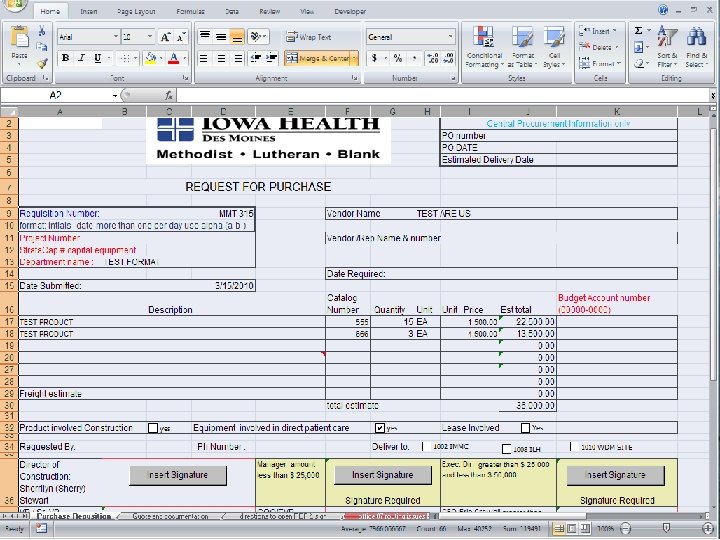Image resolution: width=720 pixels, height=540 pixels.
Task: Open the Data ribbon tab
Action: point(232,11)
